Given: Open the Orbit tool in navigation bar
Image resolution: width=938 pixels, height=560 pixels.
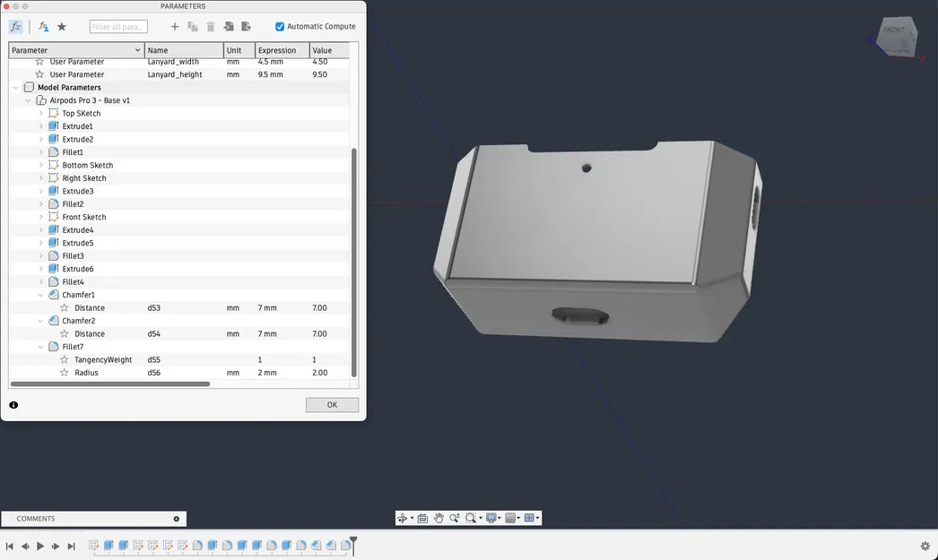Looking at the screenshot, I should 403,518.
